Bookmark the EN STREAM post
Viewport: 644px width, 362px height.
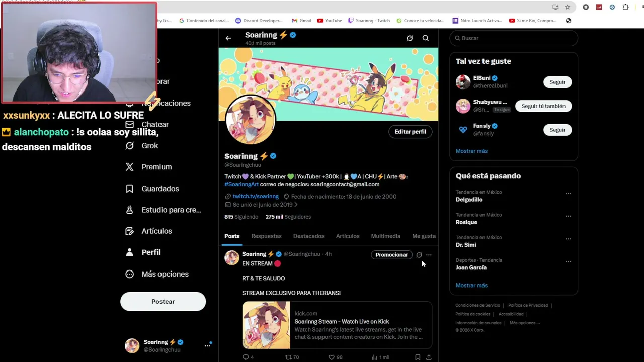click(x=418, y=357)
